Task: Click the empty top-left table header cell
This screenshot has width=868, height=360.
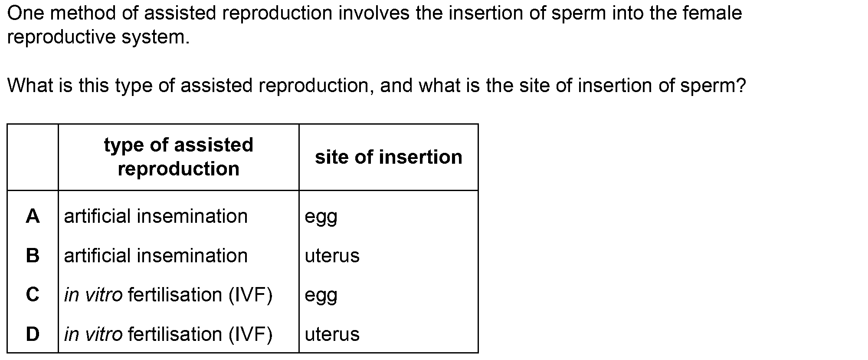Action: [x=33, y=157]
